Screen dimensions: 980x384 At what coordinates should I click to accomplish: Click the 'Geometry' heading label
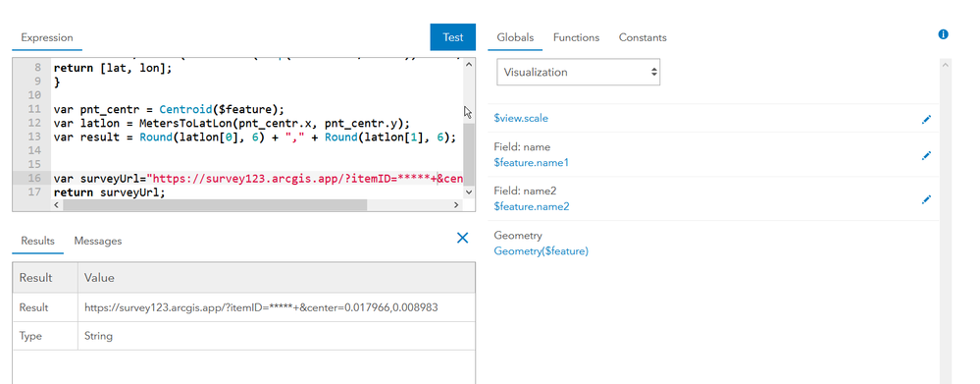point(518,236)
